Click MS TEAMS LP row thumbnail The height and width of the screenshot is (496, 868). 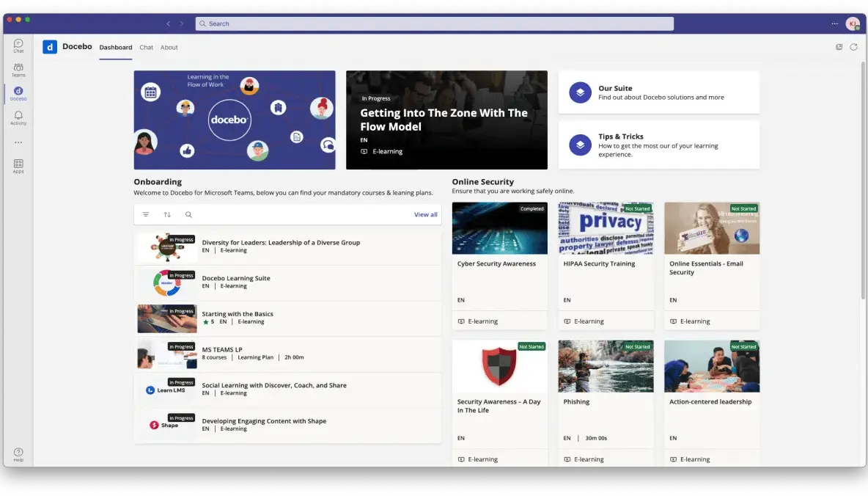[166, 354]
